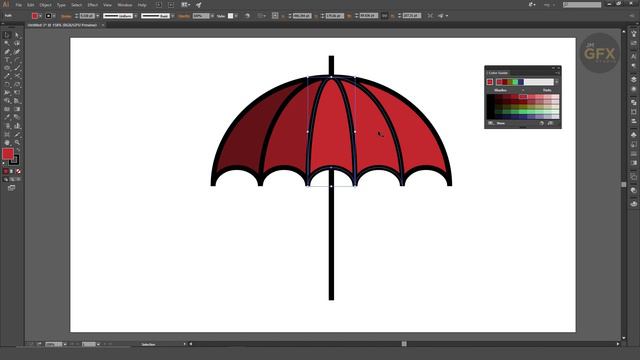Open the brush definition dropdown
640x360 pixels.
(173, 16)
